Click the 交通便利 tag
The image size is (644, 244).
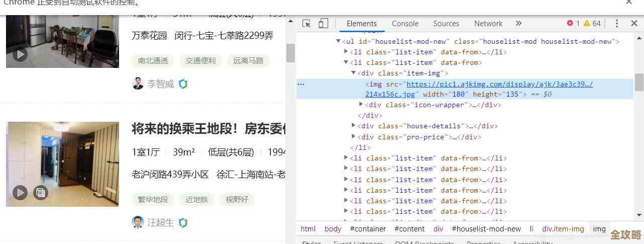[200, 61]
